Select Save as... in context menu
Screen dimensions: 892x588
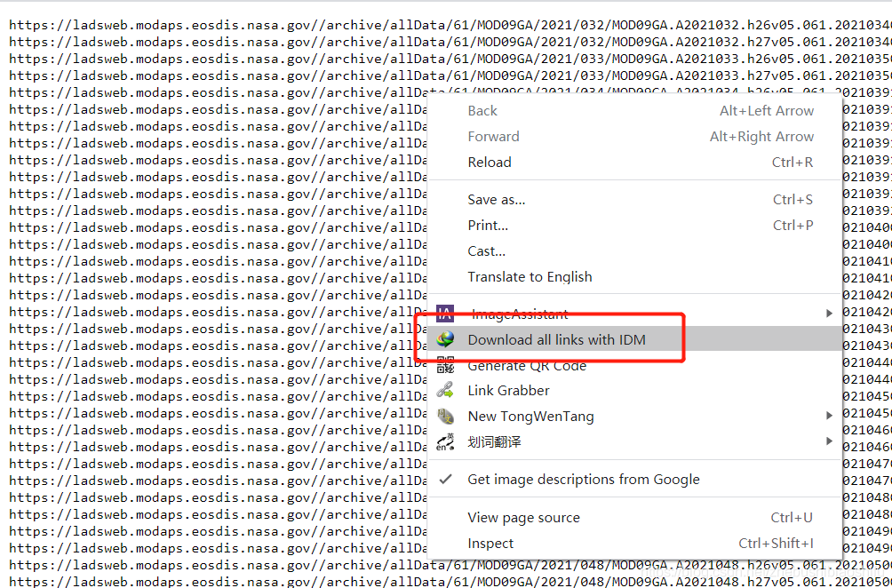point(634,200)
